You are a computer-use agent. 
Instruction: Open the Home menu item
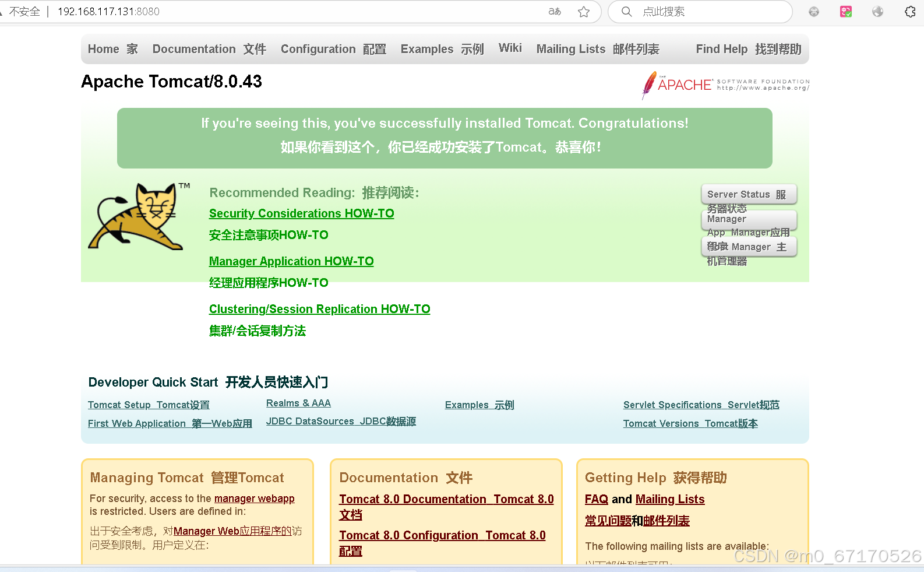pyautogui.click(x=113, y=49)
